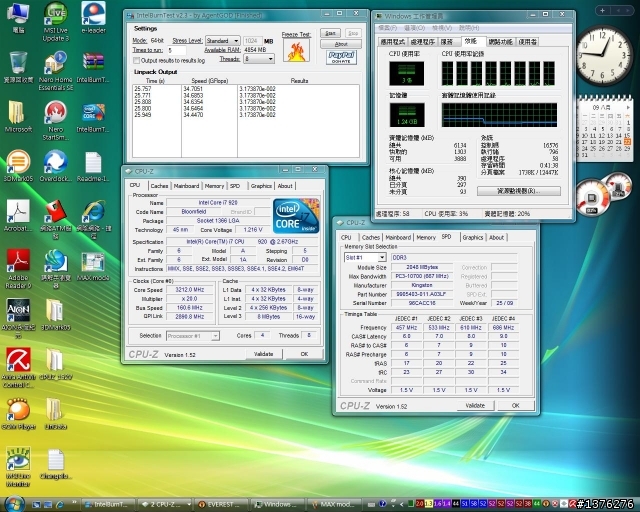The width and height of the screenshot is (640, 512).
Task: Open the Recycle Bin desktop icon
Action: tap(18, 67)
